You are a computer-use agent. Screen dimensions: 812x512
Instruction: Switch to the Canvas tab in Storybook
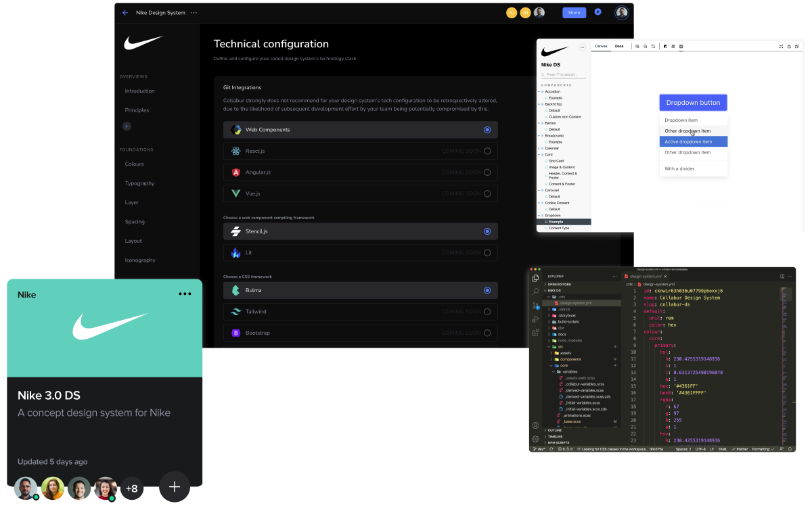click(601, 46)
